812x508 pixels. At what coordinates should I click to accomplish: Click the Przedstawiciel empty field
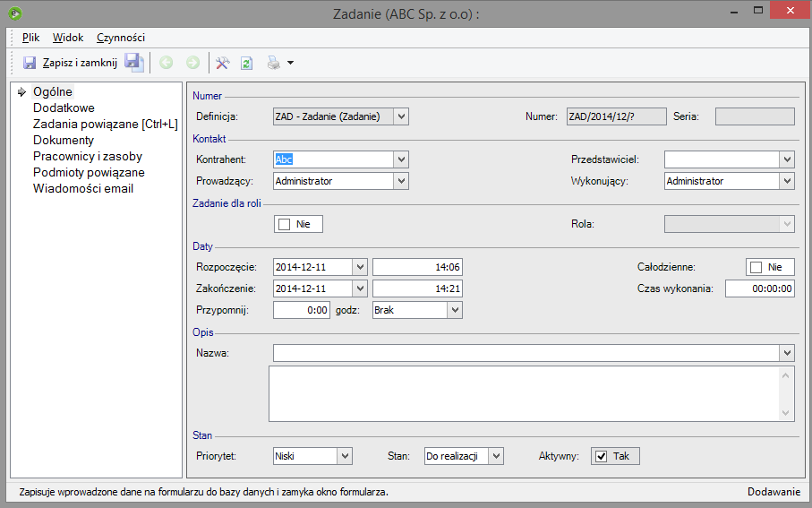(x=722, y=159)
